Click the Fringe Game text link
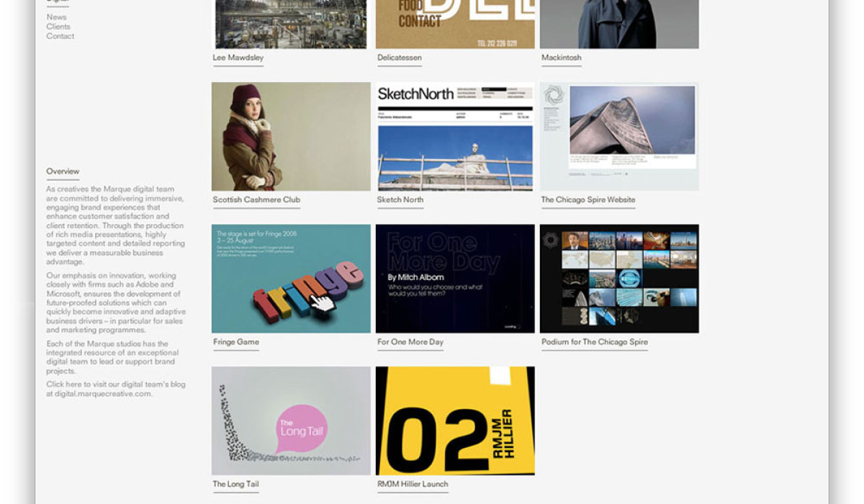 pos(236,342)
